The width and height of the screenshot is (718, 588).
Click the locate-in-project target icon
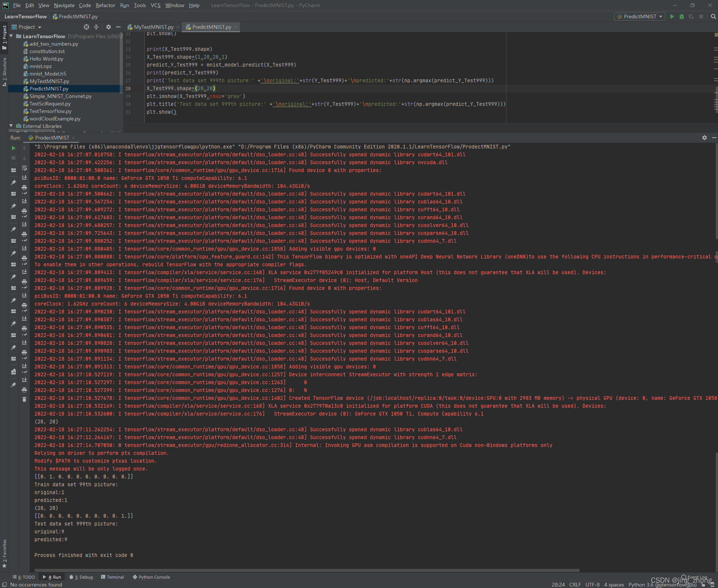86,27
